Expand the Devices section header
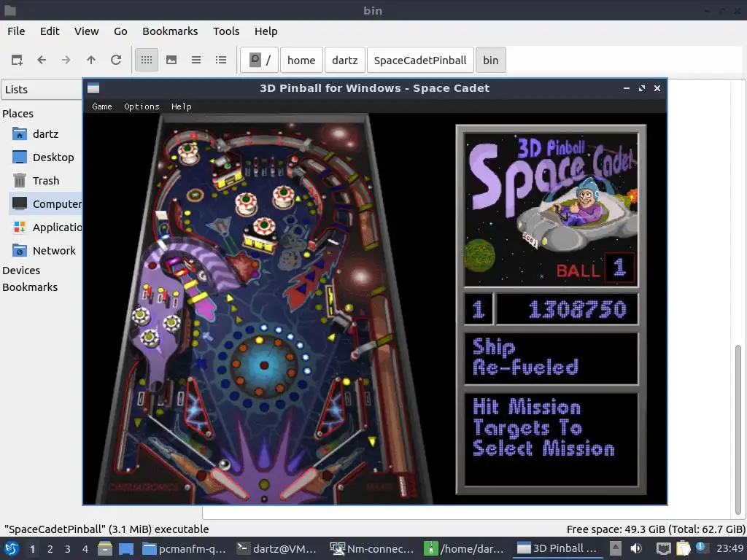This screenshot has width=747, height=560. [21, 271]
